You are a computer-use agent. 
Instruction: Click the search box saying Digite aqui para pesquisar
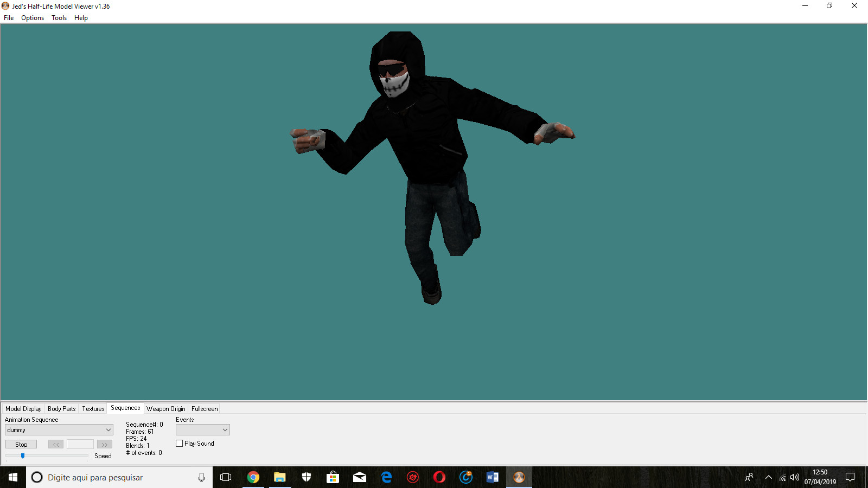(108, 477)
